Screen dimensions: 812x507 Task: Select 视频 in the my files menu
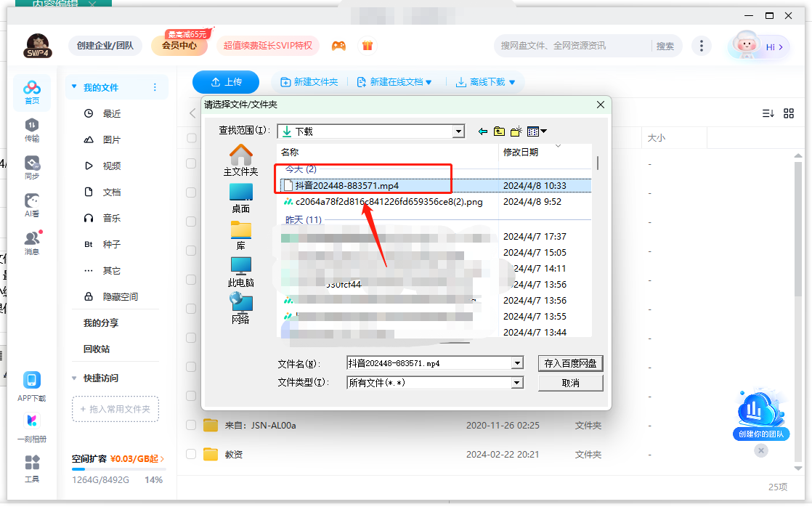point(112,166)
